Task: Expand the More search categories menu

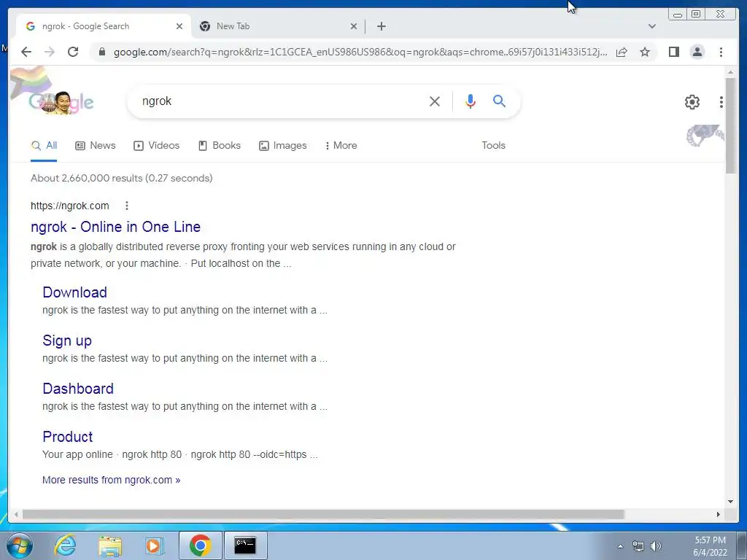Action: coord(341,146)
